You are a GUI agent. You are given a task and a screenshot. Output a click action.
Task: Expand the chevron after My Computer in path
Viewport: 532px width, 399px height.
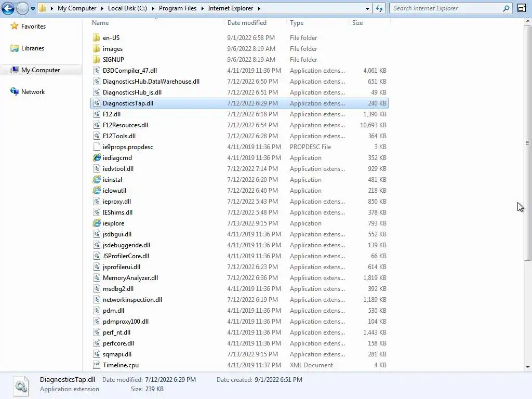pyautogui.click(x=102, y=8)
